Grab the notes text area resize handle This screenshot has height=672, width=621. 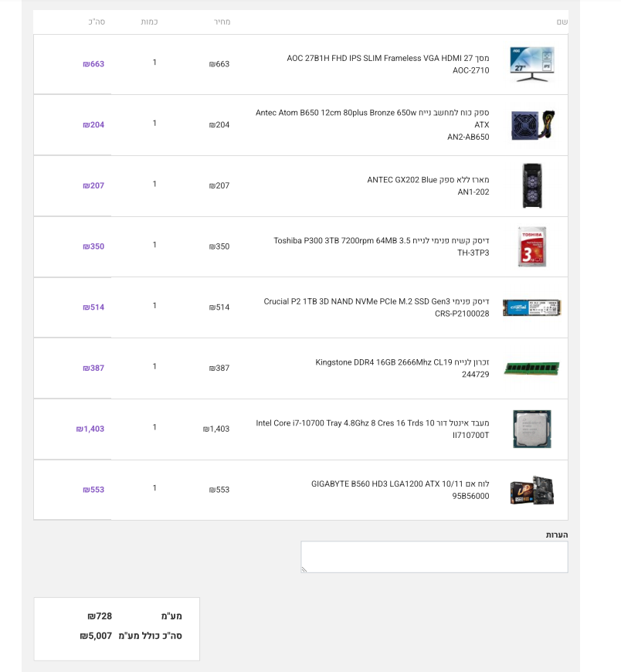(304, 569)
